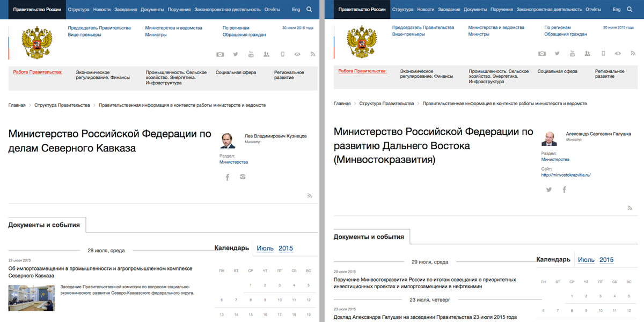Open portrait photo of Александр Сергеевич Галушка

[549, 138]
